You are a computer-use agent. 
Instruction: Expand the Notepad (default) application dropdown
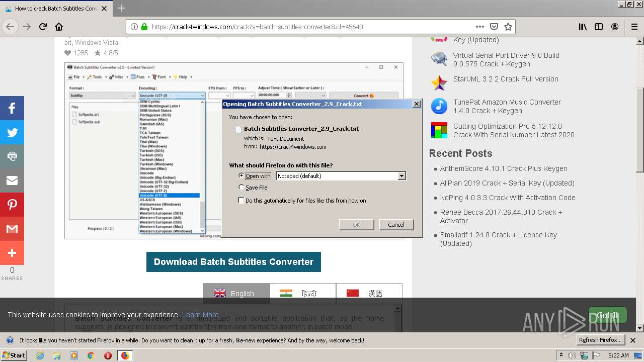[401, 176]
